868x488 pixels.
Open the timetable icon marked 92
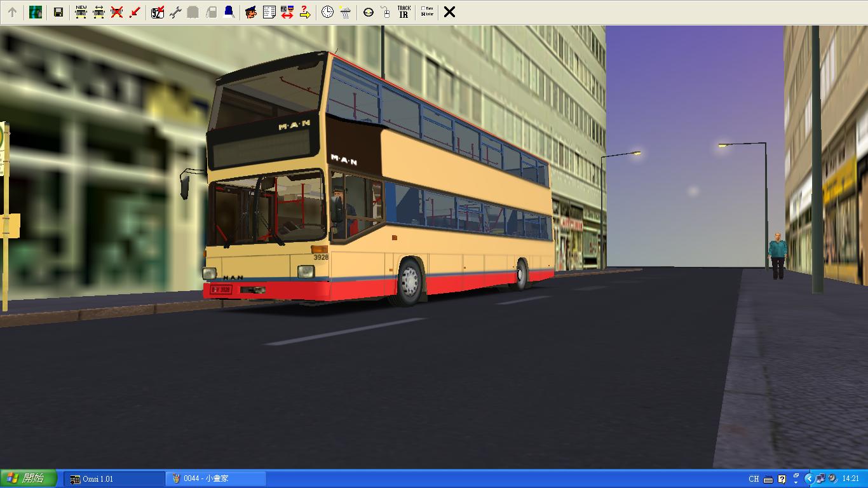coord(157,12)
